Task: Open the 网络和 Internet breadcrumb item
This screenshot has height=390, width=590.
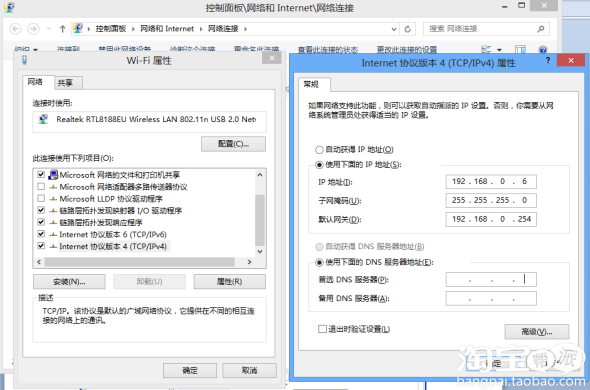Action: click(167, 29)
